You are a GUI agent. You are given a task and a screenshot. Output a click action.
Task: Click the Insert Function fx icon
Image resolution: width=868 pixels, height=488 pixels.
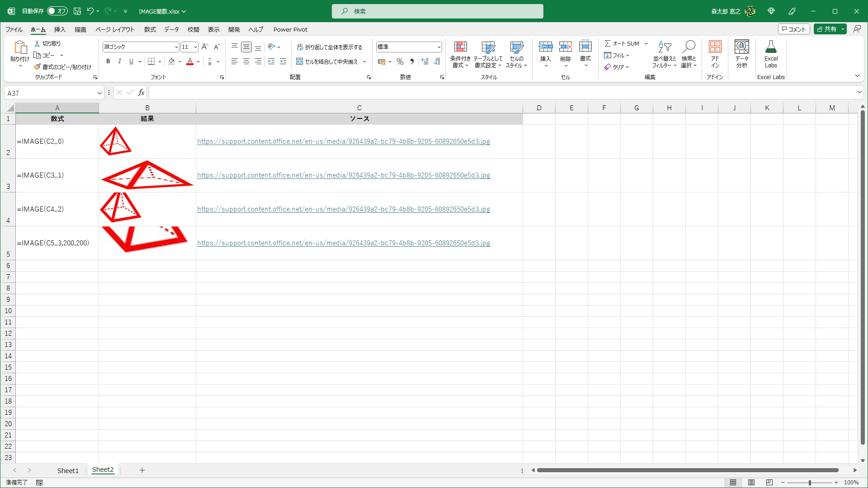[141, 93]
